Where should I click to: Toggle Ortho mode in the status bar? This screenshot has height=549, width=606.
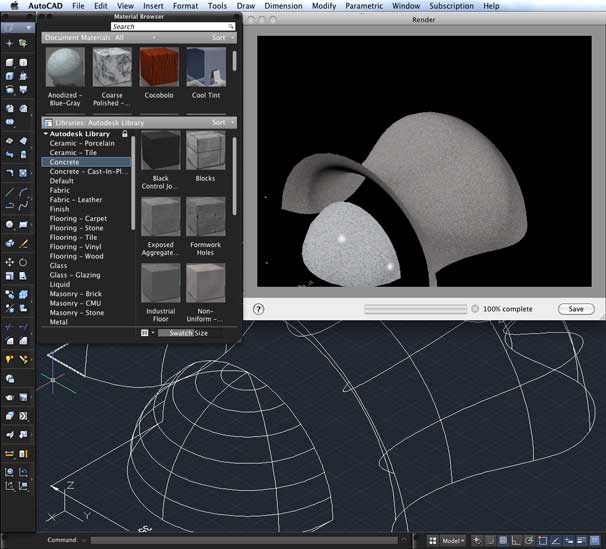coord(516,541)
